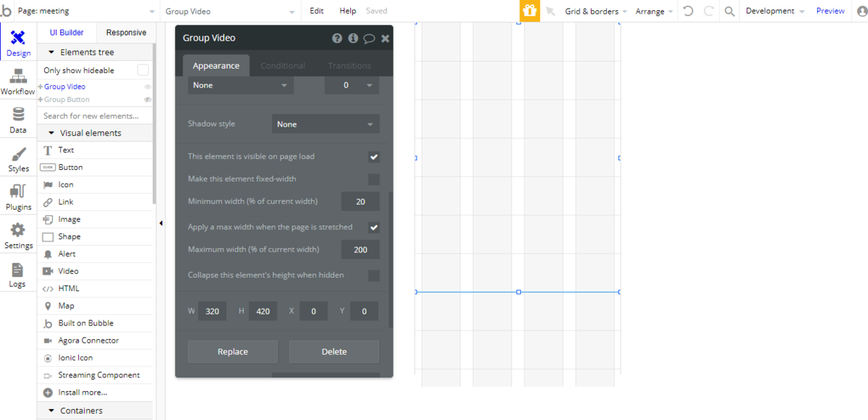Add an HTML element
This screenshot has height=420, width=868.
click(x=95, y=289)
